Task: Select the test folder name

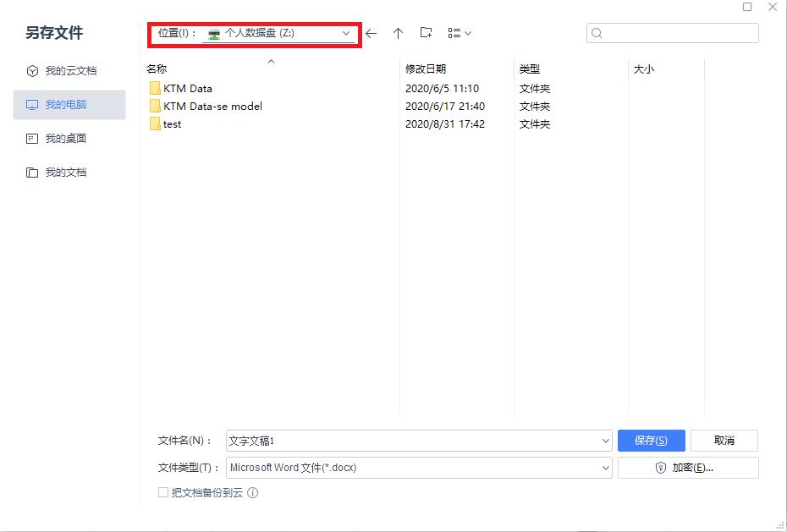Action: coord(172,124)
